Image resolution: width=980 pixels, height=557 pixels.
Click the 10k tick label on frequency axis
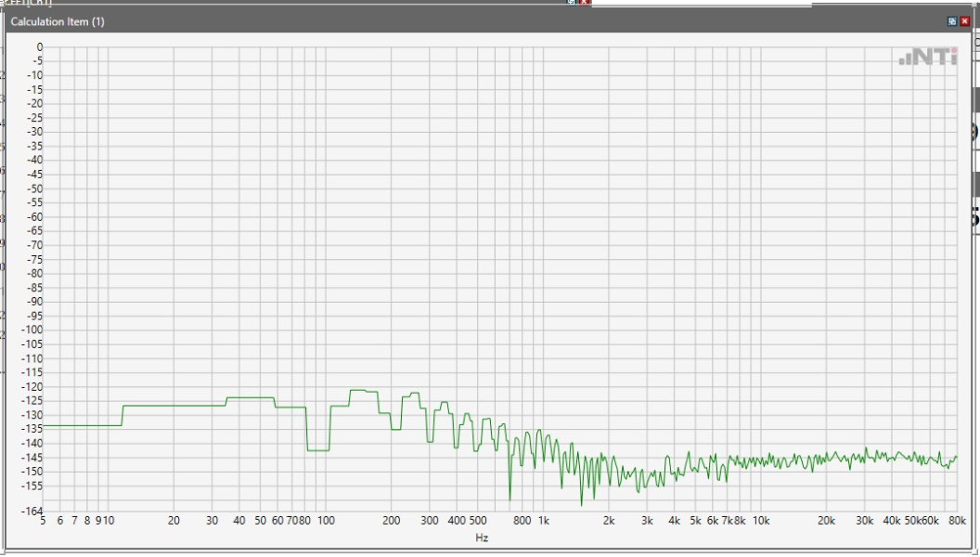click(x=760, y=522)
